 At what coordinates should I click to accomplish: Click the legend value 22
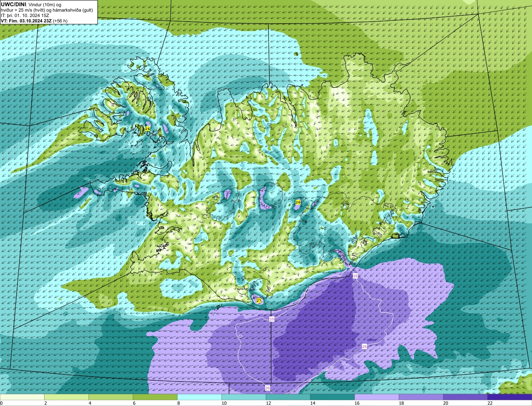pyautogui.click(x=490, y=403)
